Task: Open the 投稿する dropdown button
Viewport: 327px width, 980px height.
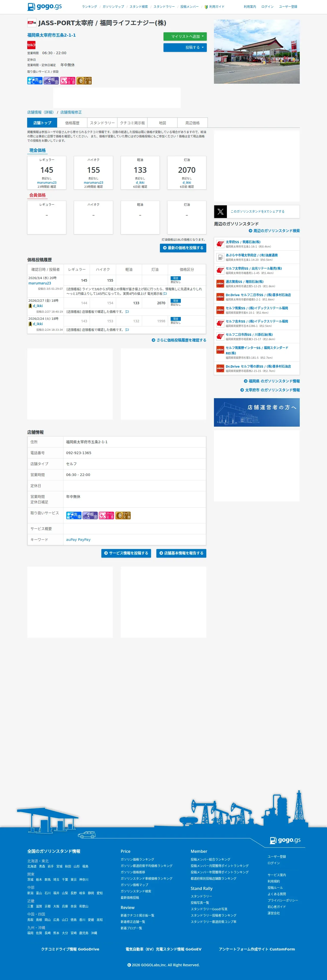Action: (x=185, y=48)
